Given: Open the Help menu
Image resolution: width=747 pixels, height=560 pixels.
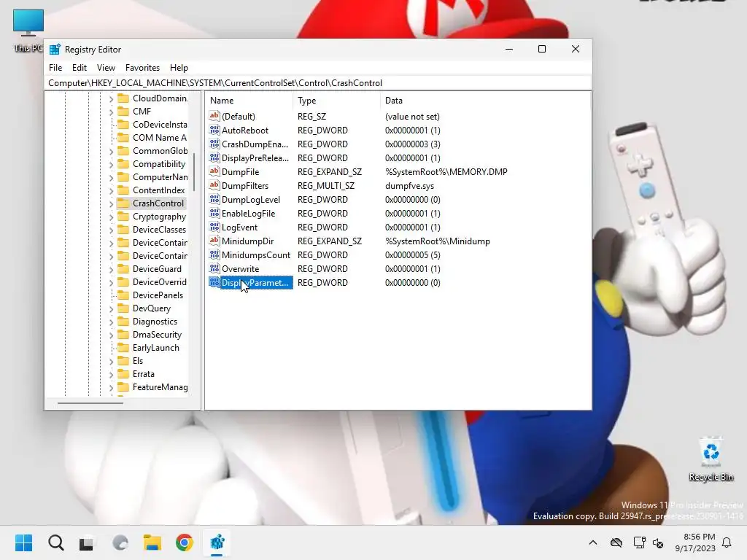Looking at the screenshot, I should 179,68.
